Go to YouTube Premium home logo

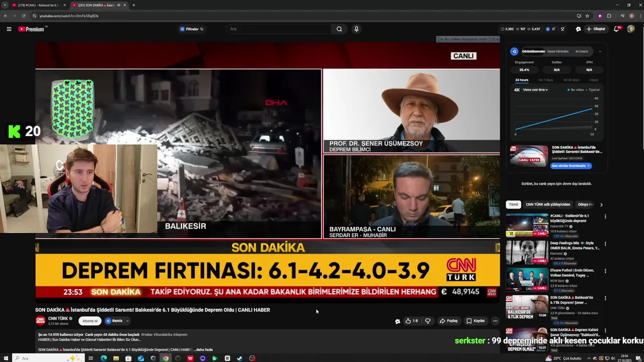[x=32, y=29]
